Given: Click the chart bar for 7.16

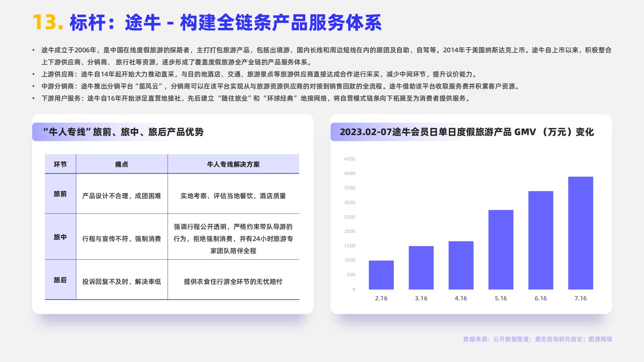Looking at the screenshot, I should 581,233.
